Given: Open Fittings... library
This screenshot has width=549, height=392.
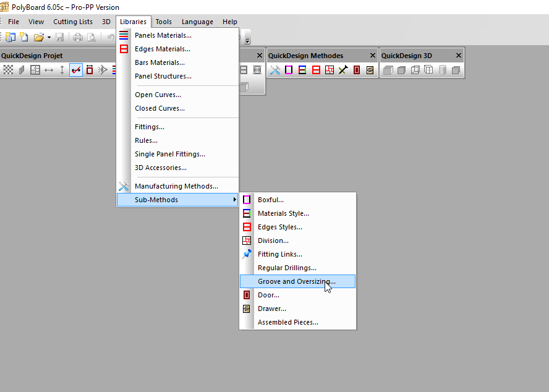Looking at the screenshot, I should coord(177,127).
